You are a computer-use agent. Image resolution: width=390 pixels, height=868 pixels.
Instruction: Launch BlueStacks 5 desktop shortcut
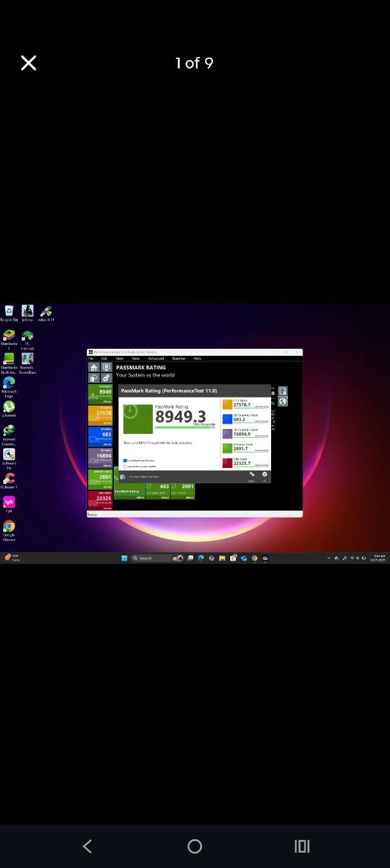click(9, 339)
